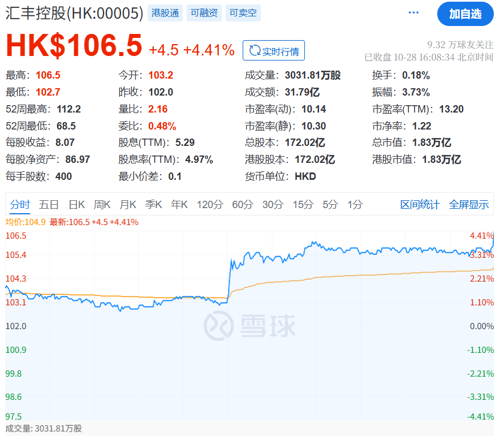Show the 30分 interval chart
The width and height of the screenshot is (504, 436).
273,205
